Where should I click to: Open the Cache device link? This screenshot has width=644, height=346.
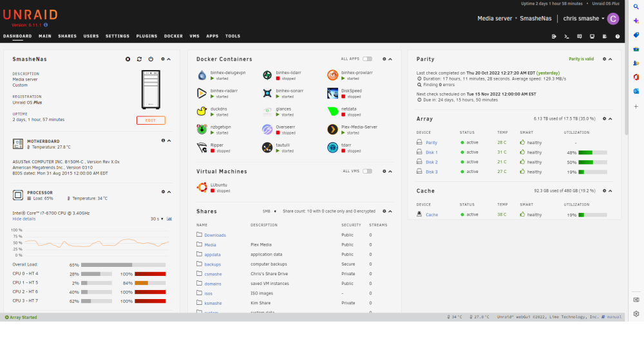(431, 215)
